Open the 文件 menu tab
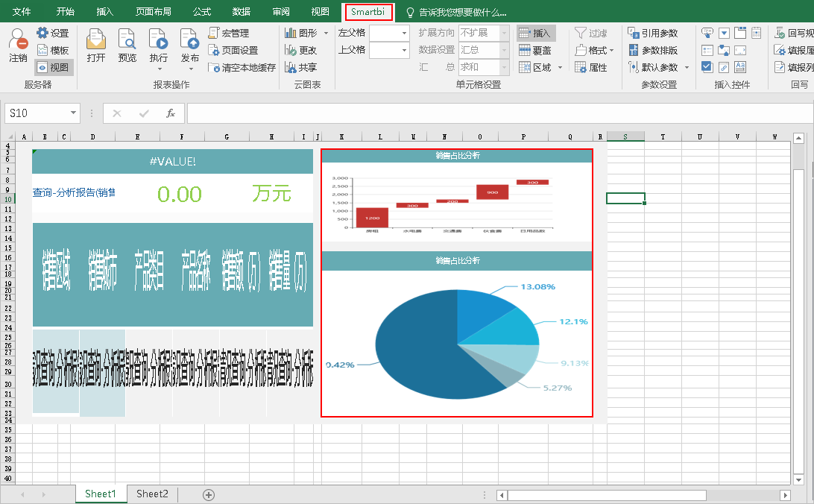Screen dimensions: 814x504 pos(22,11)
